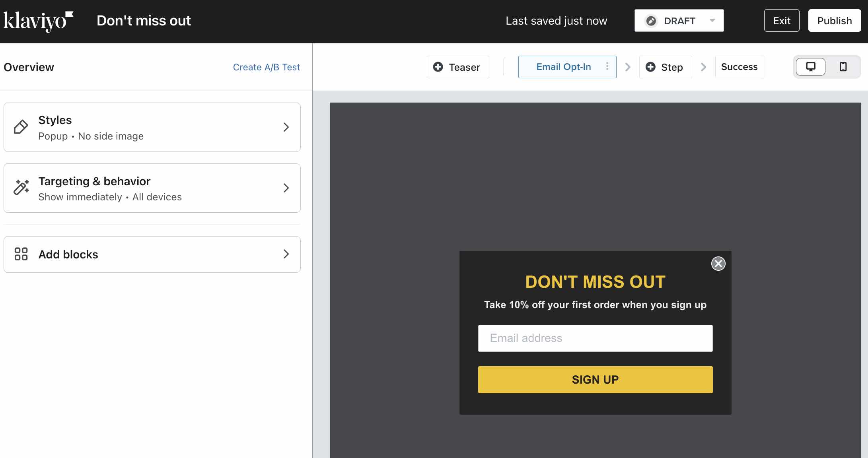Open the Email Opt-In options menu
The height and width of the screenshot is (458, 868).
(x=608, y=66)
